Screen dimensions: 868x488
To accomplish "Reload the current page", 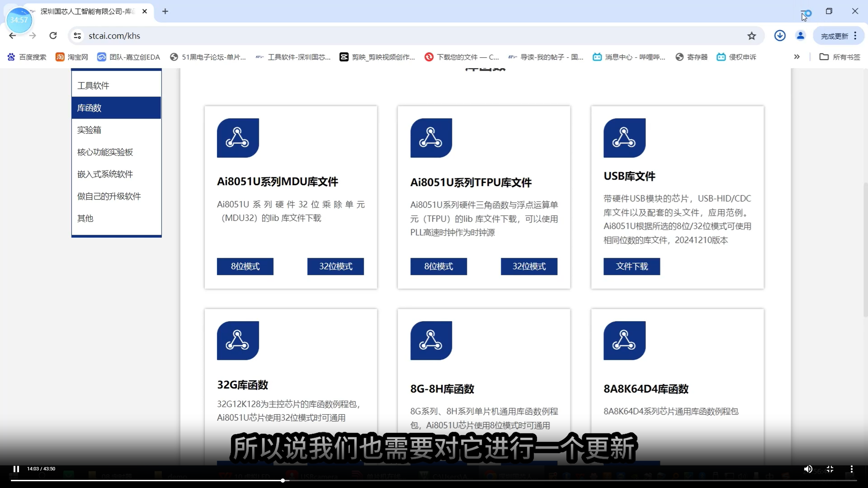I will (53, 36).
